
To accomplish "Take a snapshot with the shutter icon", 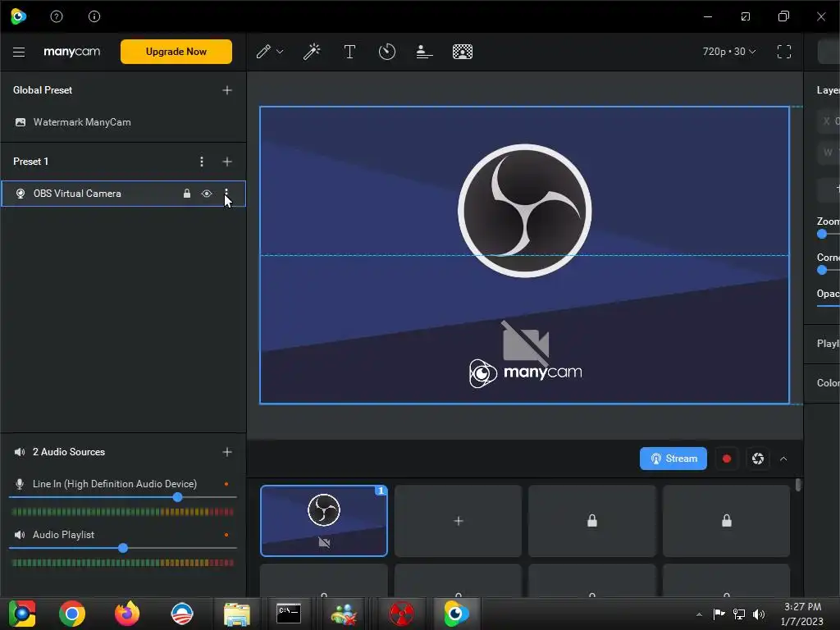I will (757, 459).
